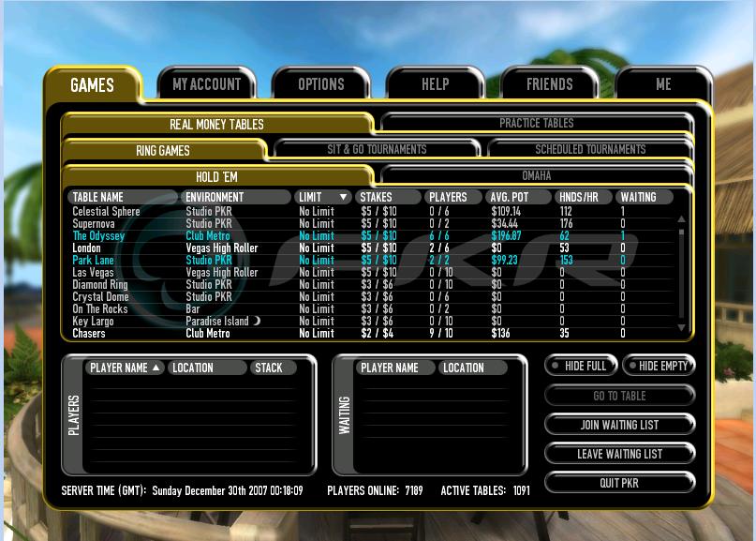Toggle the Hide Empty filter
Screen dimensions: 756x541
(659, 366)
